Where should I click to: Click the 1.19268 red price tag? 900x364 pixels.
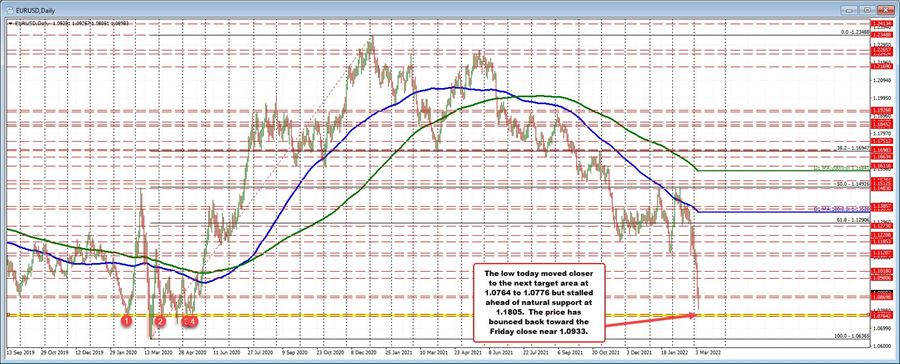[882, 110]
